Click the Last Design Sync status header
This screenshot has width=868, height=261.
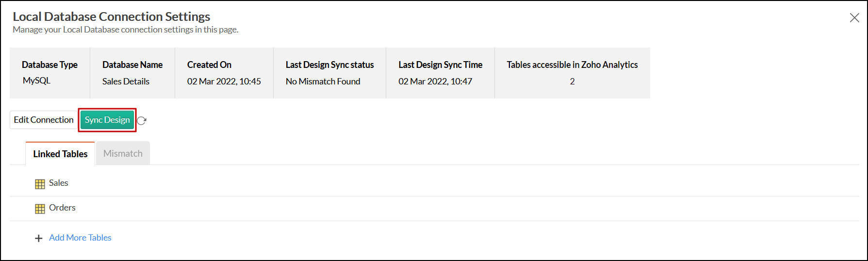[x=329, y=65]
